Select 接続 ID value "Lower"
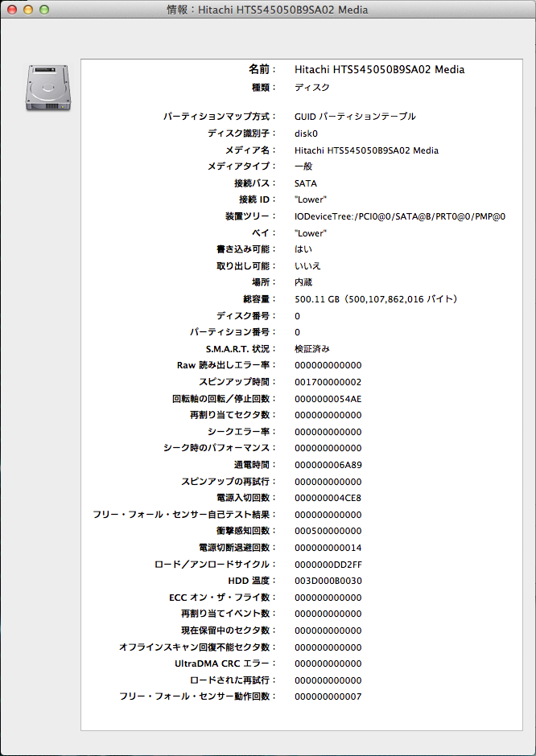The image size is (536, 756). 310,199
